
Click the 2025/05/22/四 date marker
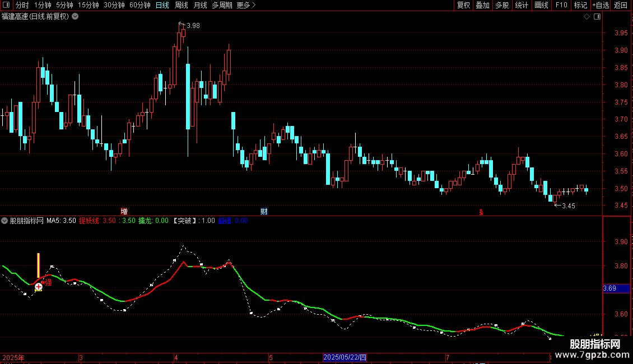[x=345, y=357]
